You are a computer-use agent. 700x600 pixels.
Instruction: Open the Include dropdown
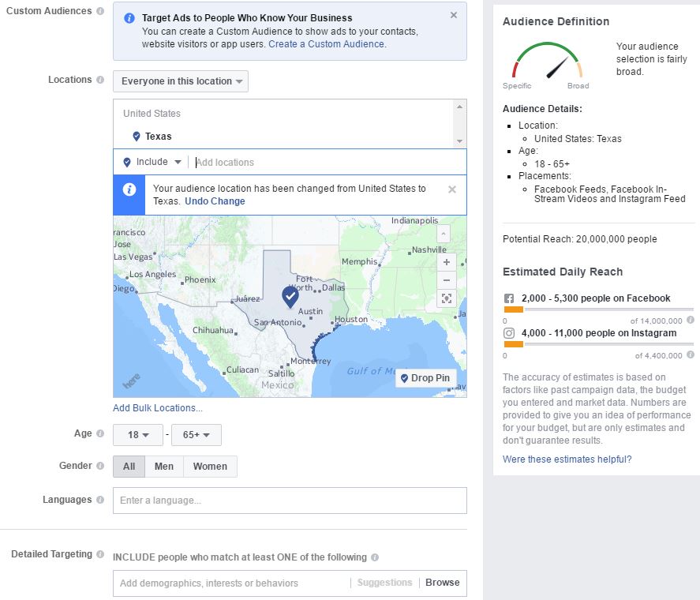152,162
